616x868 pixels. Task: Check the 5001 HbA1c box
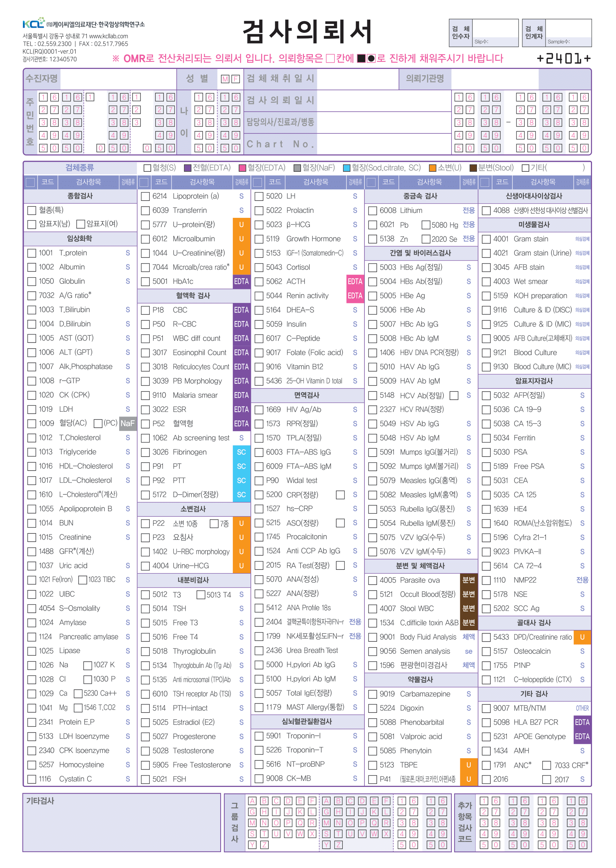point(145,282)
